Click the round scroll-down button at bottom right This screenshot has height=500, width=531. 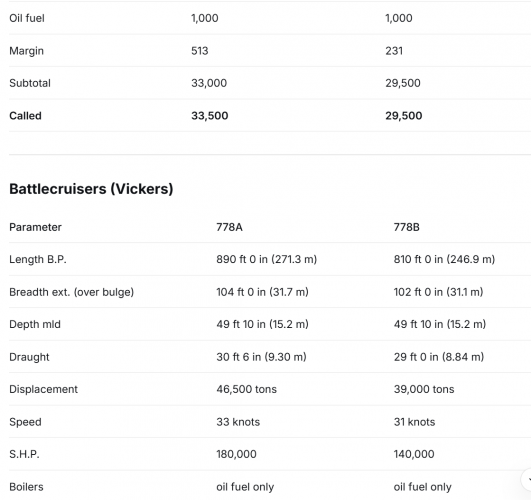(x=527, y=479)
